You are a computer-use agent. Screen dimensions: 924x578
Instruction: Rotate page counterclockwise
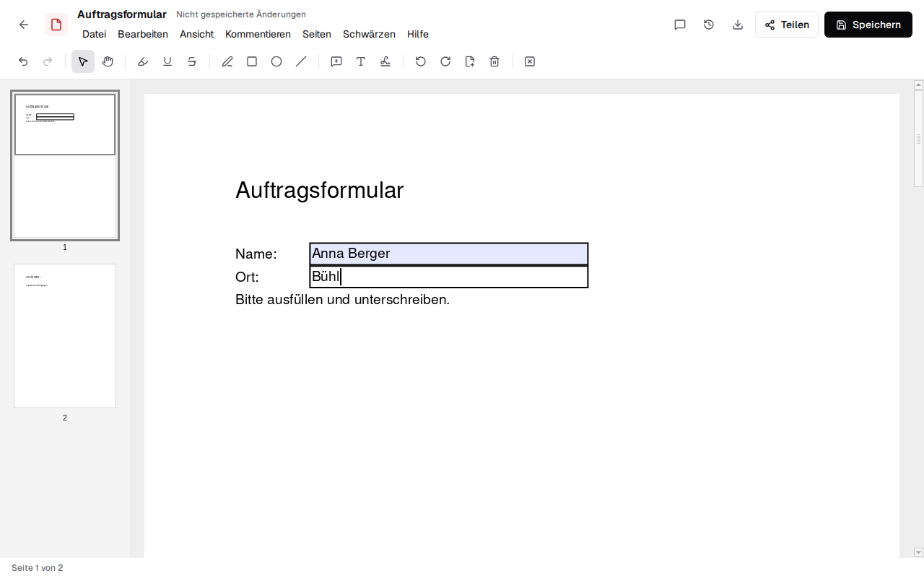421,61
